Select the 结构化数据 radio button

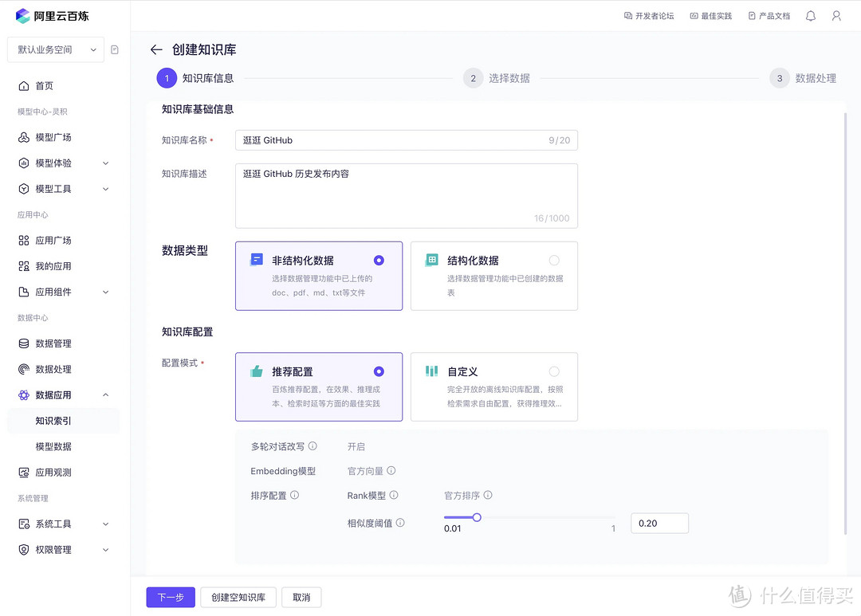554,259
